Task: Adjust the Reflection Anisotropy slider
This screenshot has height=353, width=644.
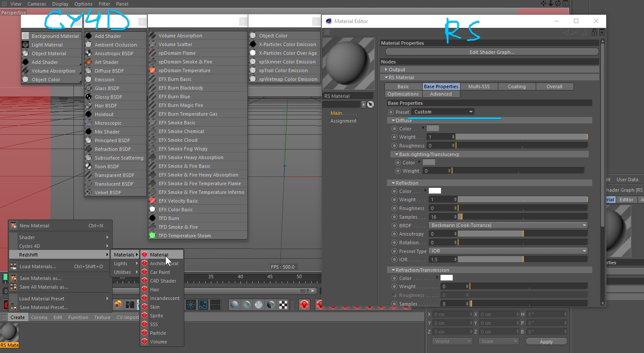Action: (x=523, y=234)
